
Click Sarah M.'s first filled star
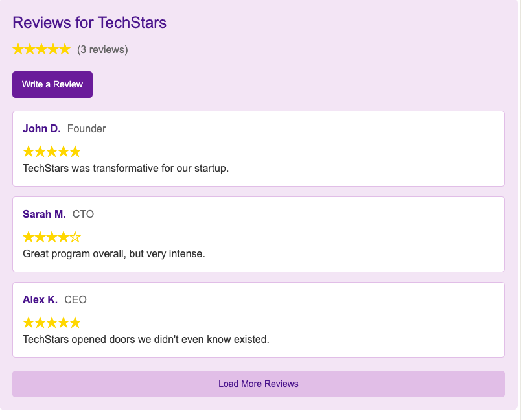29,237
